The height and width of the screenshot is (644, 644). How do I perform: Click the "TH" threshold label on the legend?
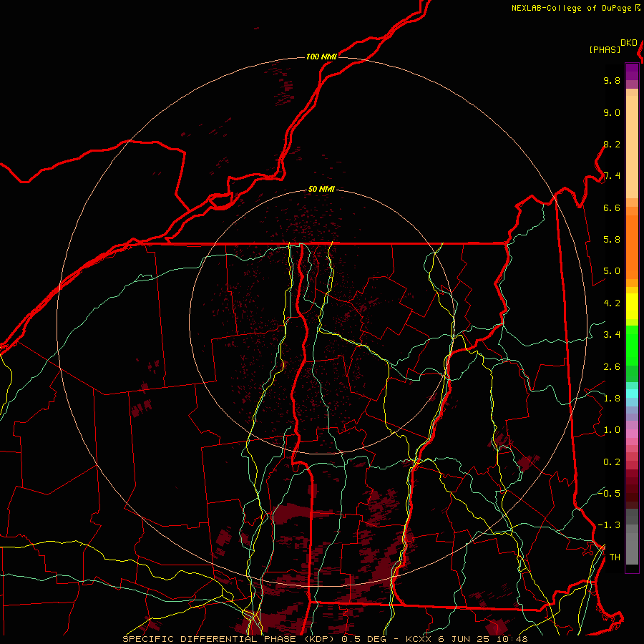[x=615, y=557]
